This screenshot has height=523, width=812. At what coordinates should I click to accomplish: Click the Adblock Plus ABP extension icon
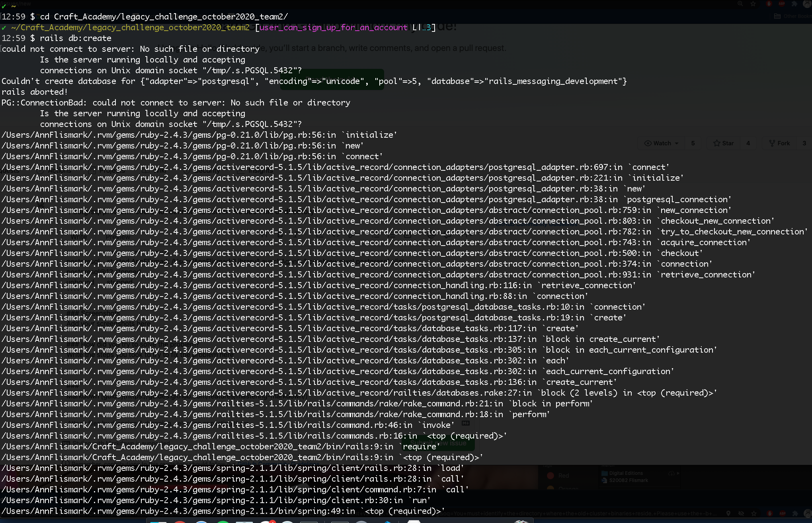coord(781,4)
